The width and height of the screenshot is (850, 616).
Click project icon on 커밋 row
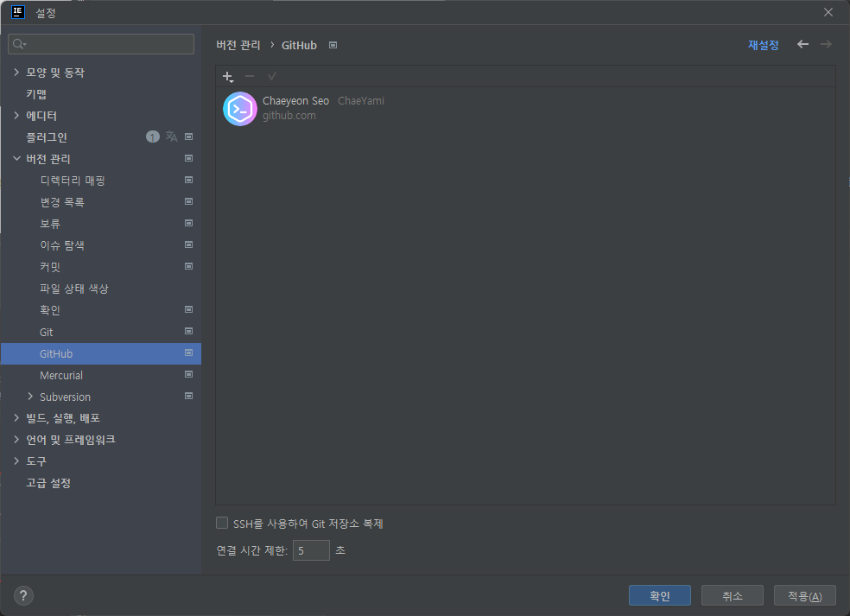point(188,266)
